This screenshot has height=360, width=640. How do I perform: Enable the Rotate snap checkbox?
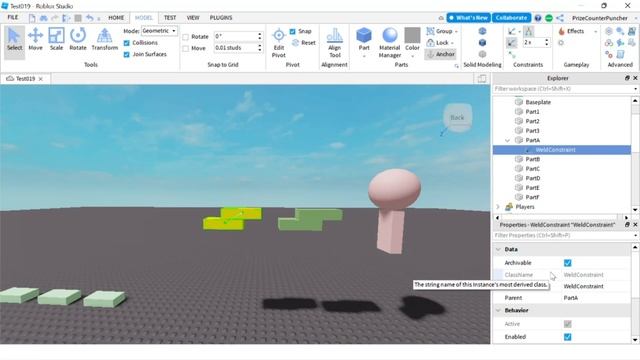[186, 37]
